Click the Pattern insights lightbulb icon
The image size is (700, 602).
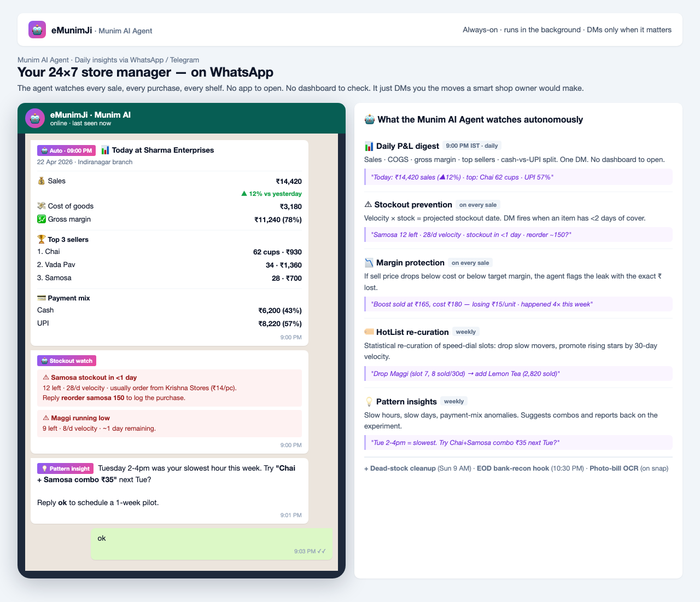point(369,402)
